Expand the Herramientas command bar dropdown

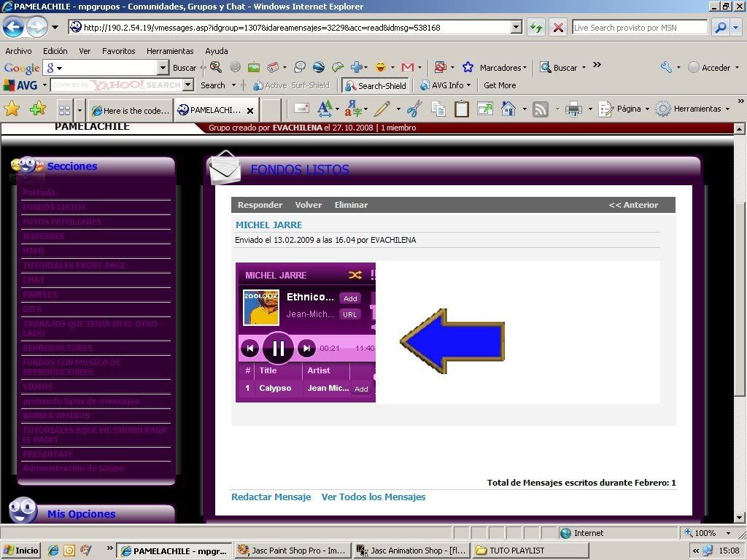click(727, 109)
